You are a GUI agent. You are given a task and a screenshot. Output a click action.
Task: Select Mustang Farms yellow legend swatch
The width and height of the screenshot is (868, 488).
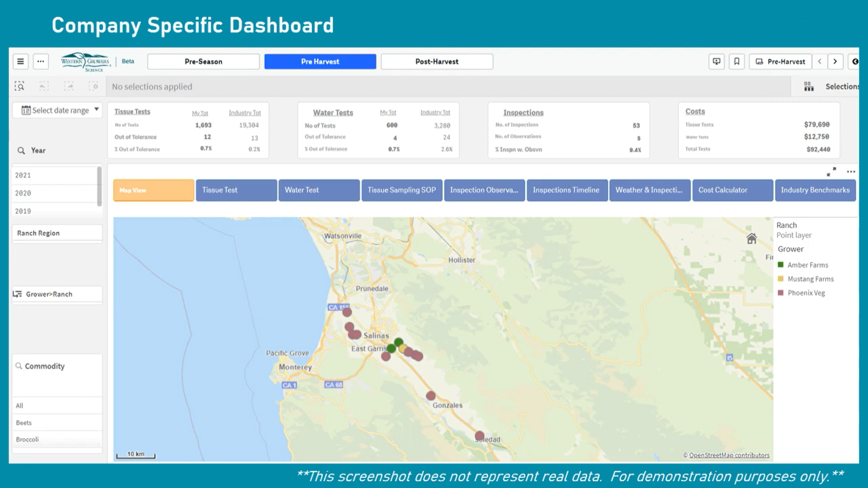[x=781, y=279]
